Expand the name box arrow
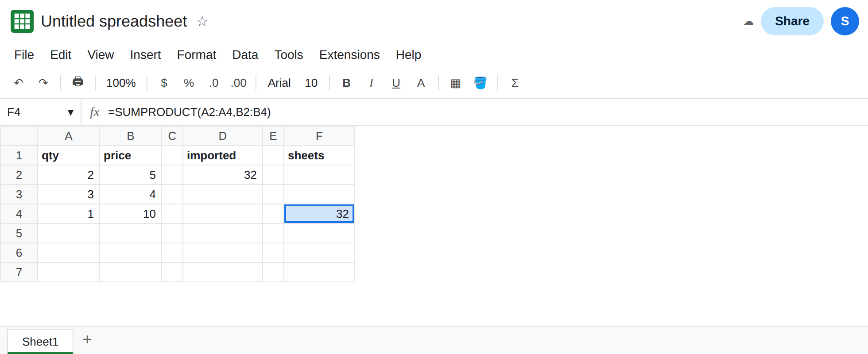The width and height of the screenshot is (868, 354). click(x=70, y=112)
